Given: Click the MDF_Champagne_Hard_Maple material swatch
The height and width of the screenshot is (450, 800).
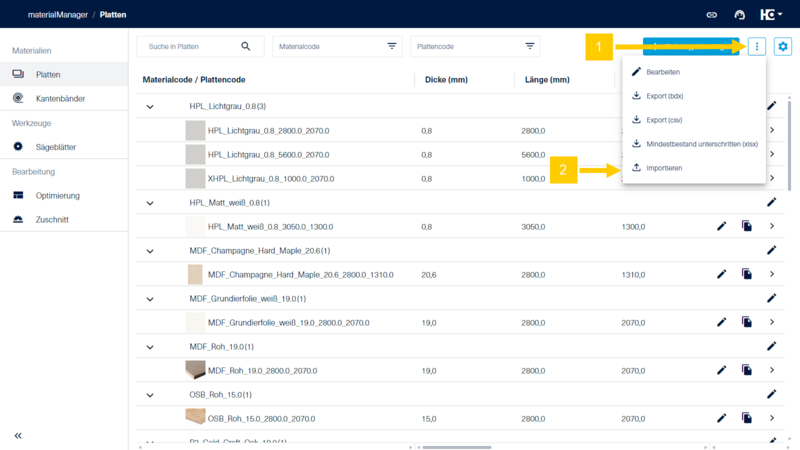Looking at the screenshot, I should pyautogui.click(x=195, y=274).
